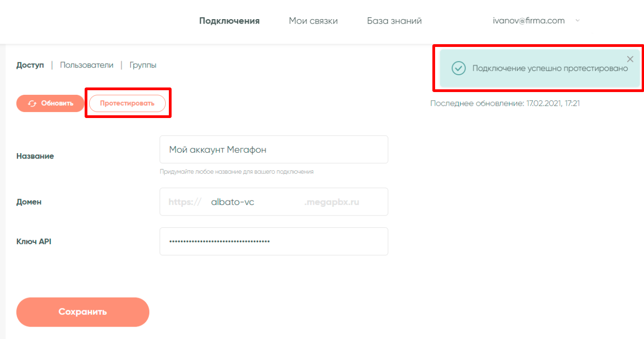Expand the account dropdown chevron
The image size is (644, 339).
[x=578, y=21]
